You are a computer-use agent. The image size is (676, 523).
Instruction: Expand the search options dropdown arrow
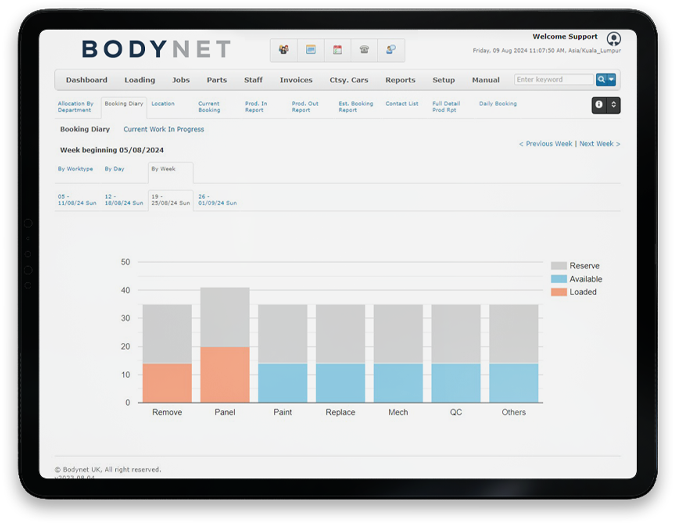click(611, 79)
